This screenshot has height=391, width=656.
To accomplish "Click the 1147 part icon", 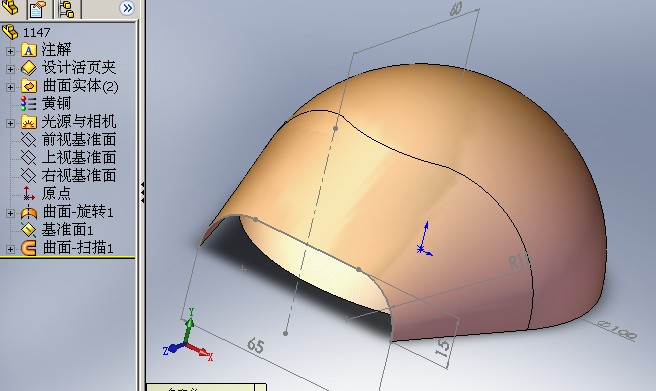I will coord(10,32).
